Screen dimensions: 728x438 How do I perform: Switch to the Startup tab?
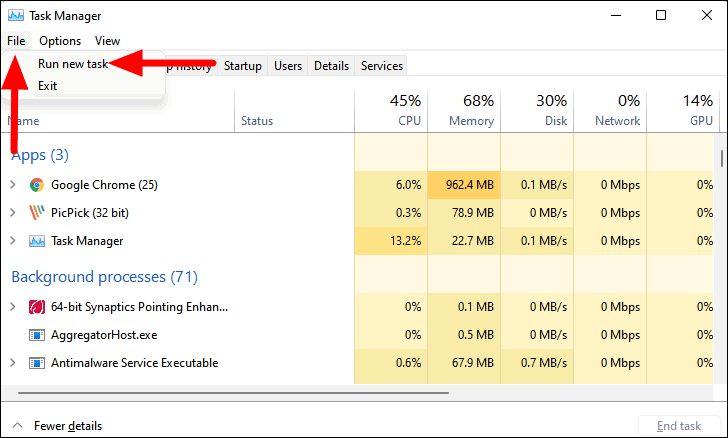click(x=243, y=66)
